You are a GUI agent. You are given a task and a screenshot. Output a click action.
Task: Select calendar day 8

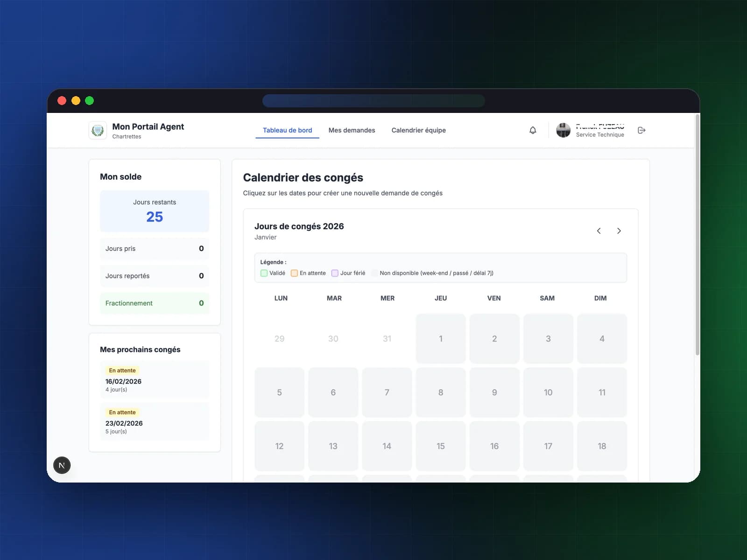click(441, 392)
